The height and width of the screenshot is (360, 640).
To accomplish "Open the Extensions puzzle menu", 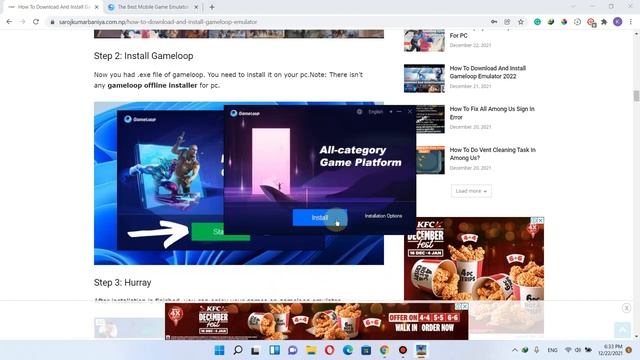I will [604, 22].
